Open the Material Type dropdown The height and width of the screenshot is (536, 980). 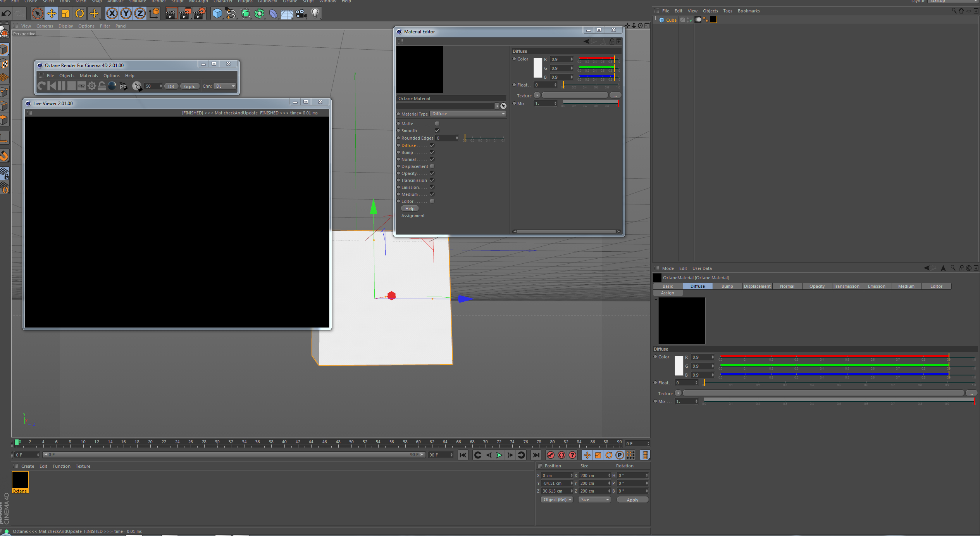tap(468, 114)
